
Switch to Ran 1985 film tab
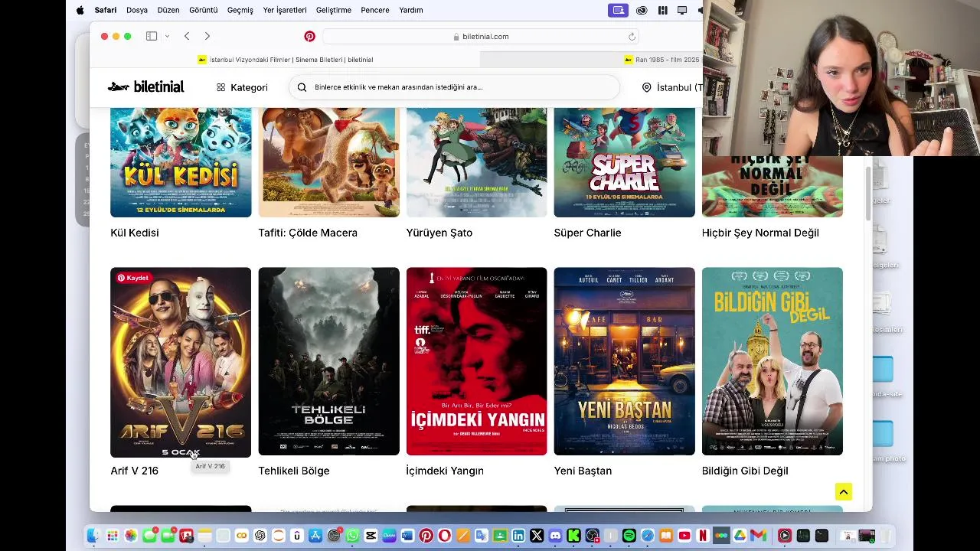pyautogui.click(x=661, y=60)
